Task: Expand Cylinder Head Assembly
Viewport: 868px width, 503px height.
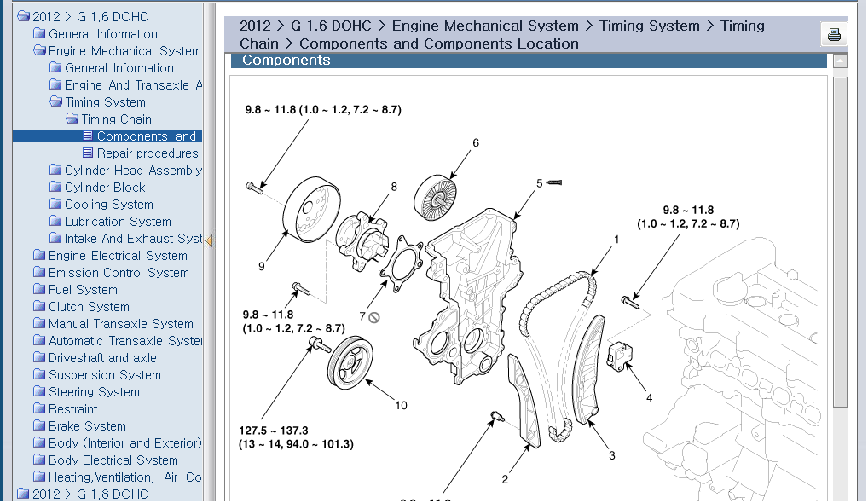Action: [133, 171]
